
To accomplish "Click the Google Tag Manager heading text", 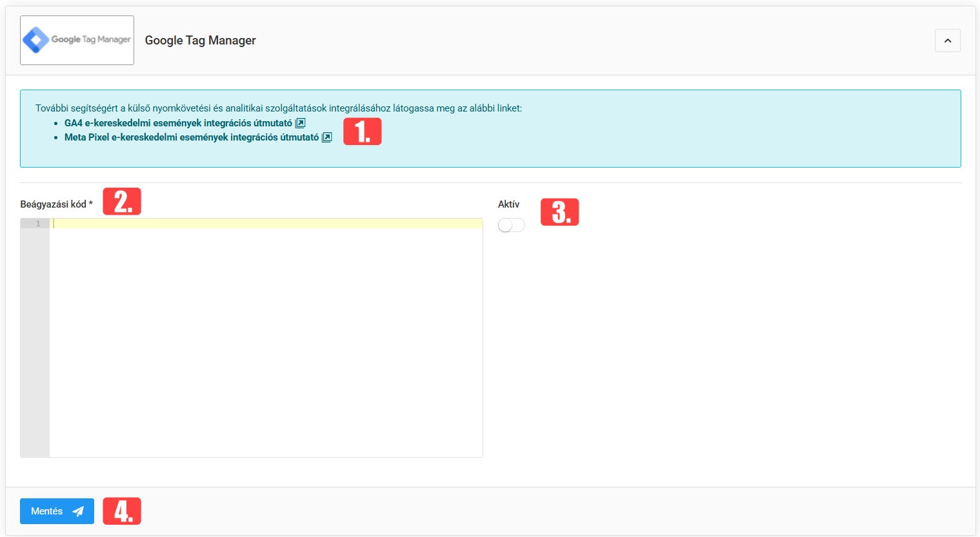I will tap(201, 41).
